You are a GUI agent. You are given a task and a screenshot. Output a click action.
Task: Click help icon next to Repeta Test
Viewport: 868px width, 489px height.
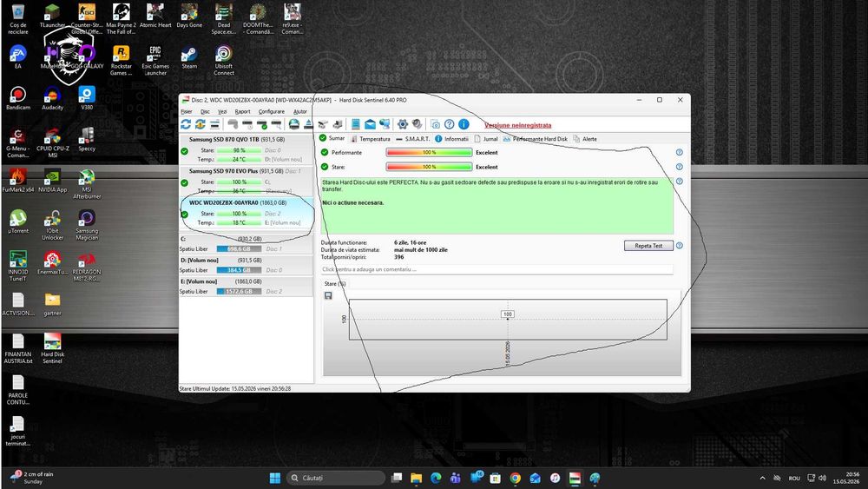(680, 245)
